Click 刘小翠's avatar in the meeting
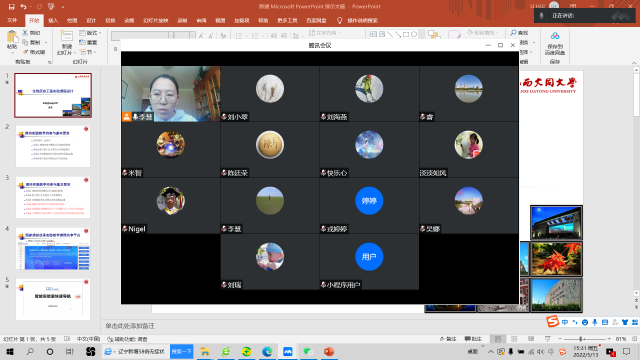 tap(270, 89)
